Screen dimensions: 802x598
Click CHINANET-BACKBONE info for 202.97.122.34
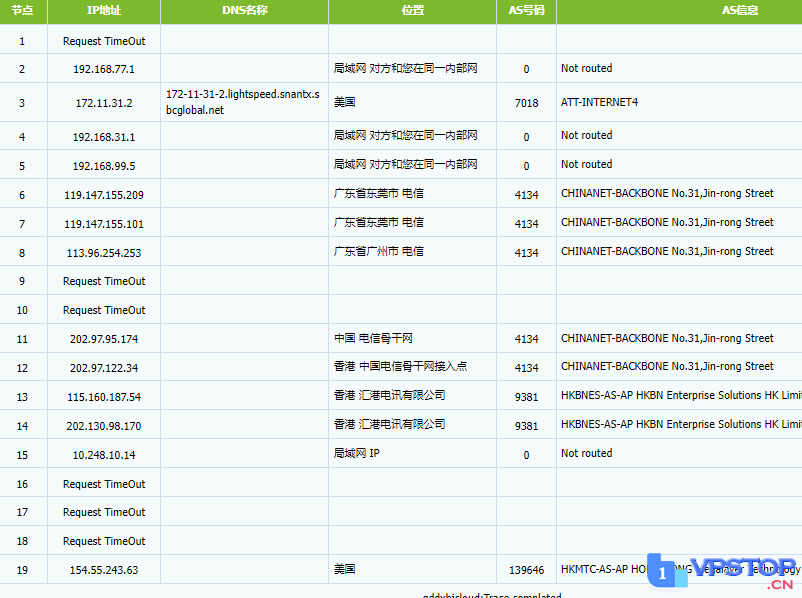(x=667, y=366)
